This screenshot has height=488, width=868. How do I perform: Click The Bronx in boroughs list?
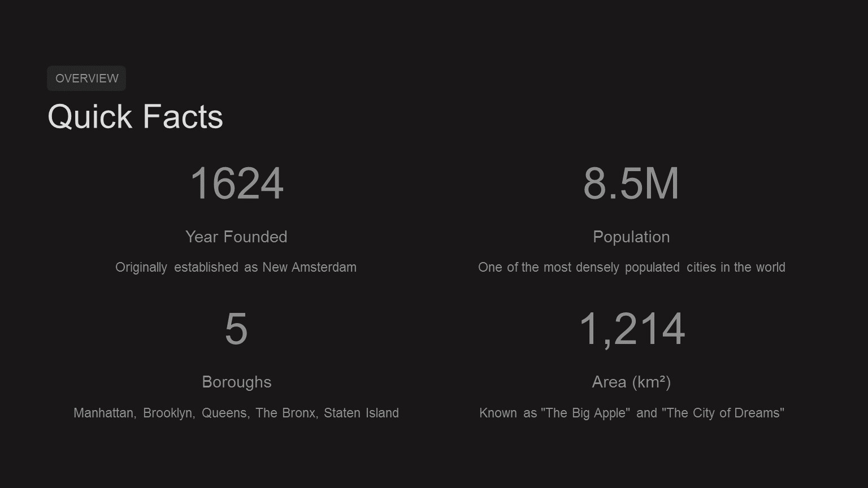(x=286, y=413)
